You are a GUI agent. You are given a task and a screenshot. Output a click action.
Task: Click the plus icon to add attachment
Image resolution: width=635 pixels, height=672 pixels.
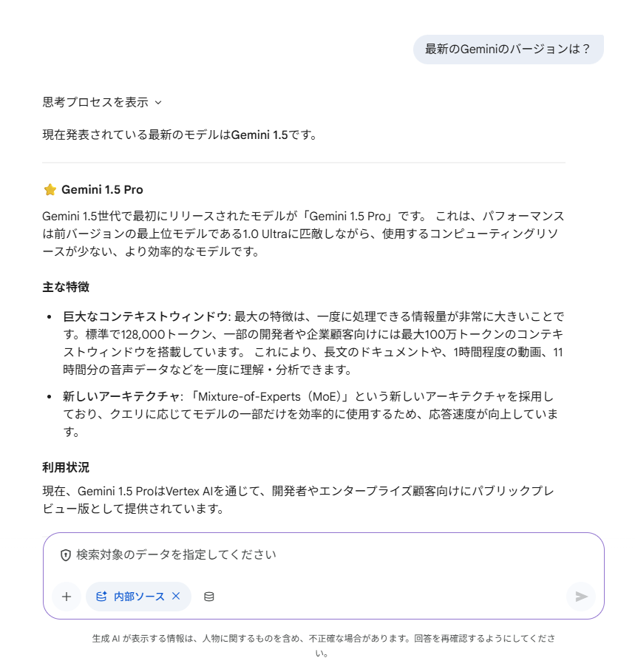pyautogui.click(x=67, y=597)
